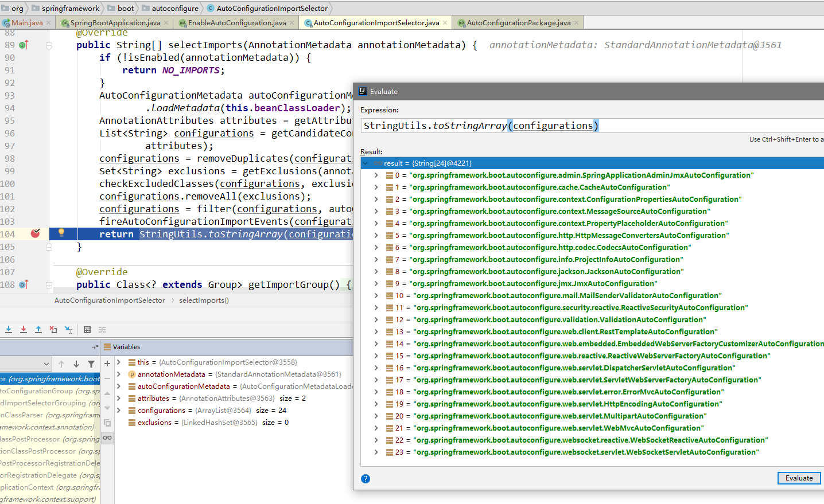Click the override gutter icon on line 89
Image resolution: width=824 pixels, height=504 pixels.
tap(24, 45)
